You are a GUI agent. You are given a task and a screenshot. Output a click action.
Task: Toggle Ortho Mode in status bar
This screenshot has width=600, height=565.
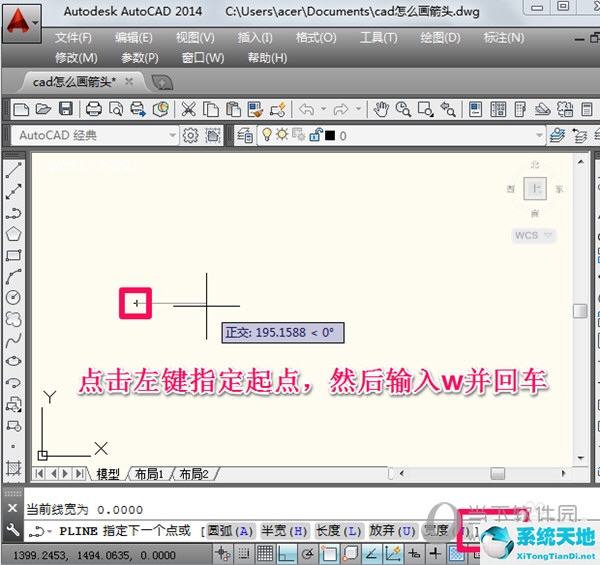pos(286,554)
